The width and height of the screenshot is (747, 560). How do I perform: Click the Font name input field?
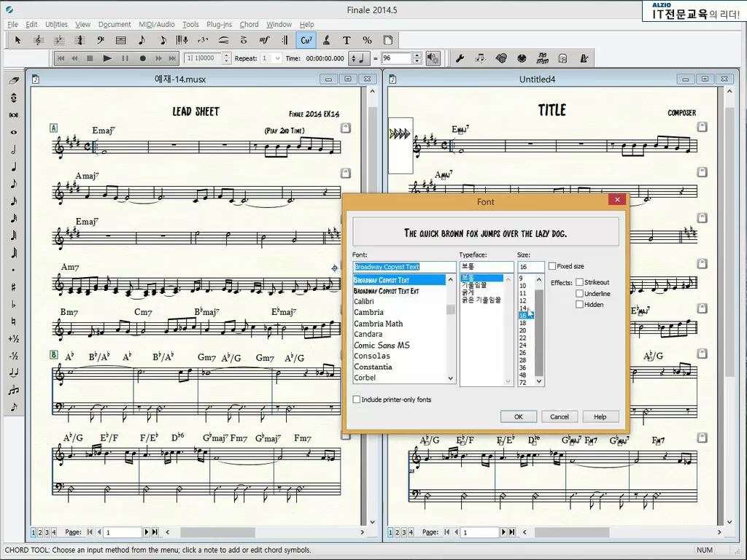(x=404, y=267)
